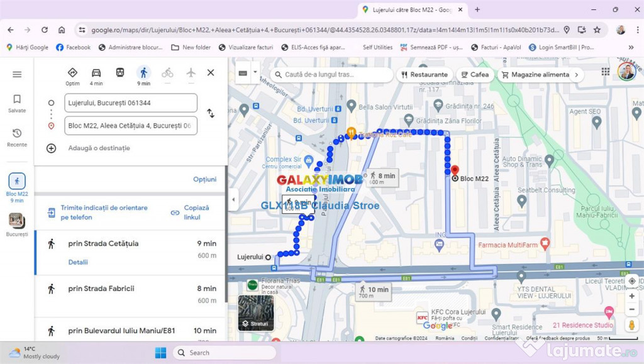Image resolution: width=644 pixels, height=364 pixels.
Task: Open New folder bookmarks folder
Action: [x=191, y=47]
